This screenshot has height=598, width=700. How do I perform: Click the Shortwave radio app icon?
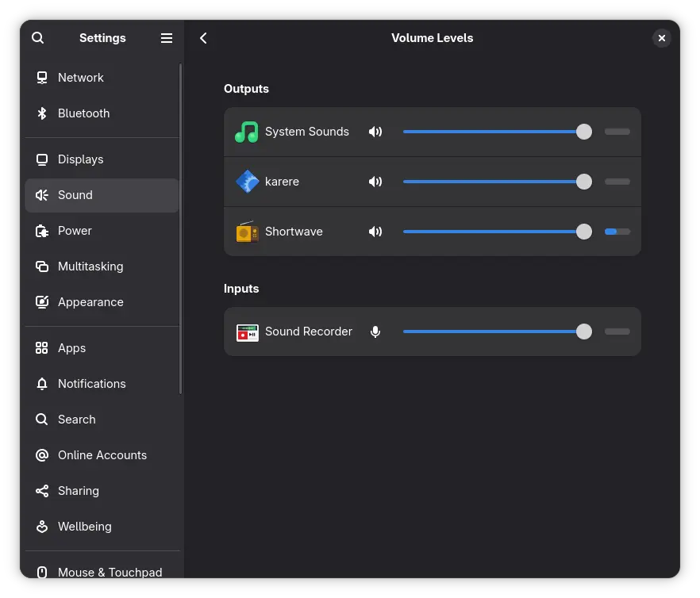[247, 232]
